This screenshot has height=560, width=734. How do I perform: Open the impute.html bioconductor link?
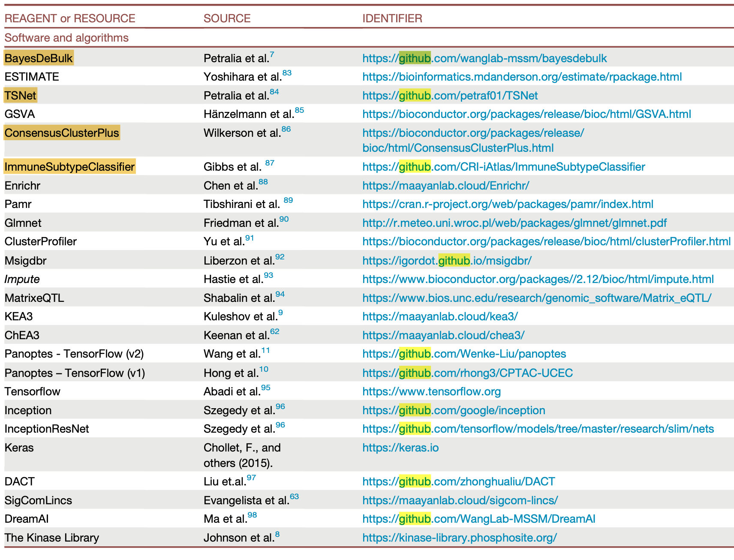click(538, 279)
